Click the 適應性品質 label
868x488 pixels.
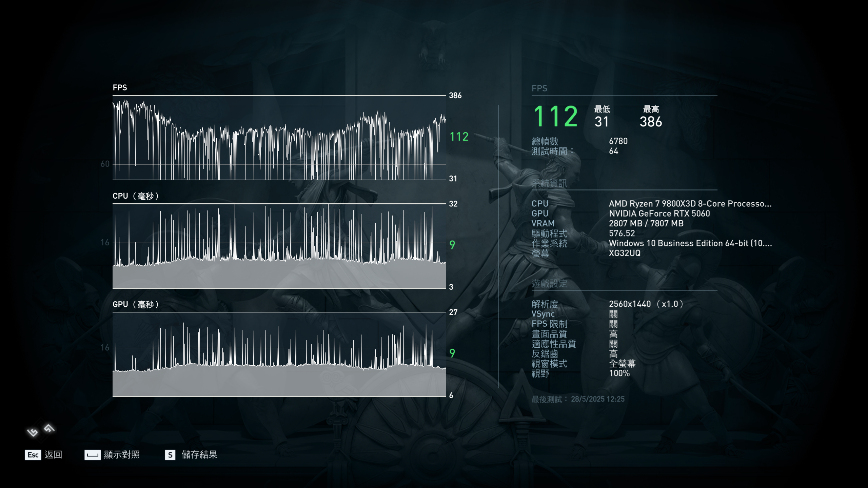click(x=554, y=344)
